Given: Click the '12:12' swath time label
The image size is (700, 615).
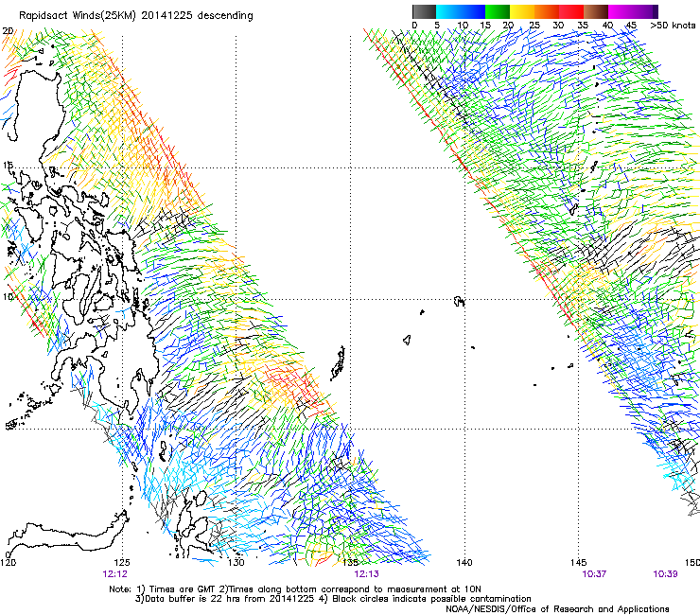Looking at the screenshot, I should coord(114,574).
